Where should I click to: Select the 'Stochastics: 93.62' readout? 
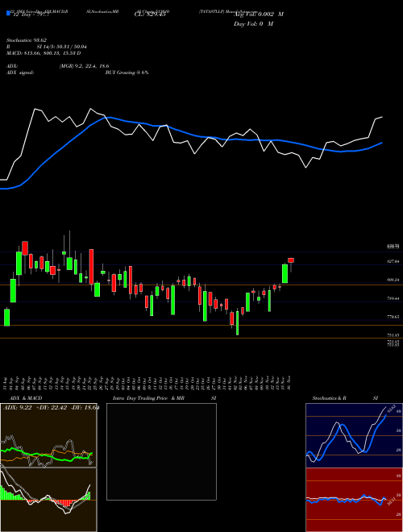[26, 40]
